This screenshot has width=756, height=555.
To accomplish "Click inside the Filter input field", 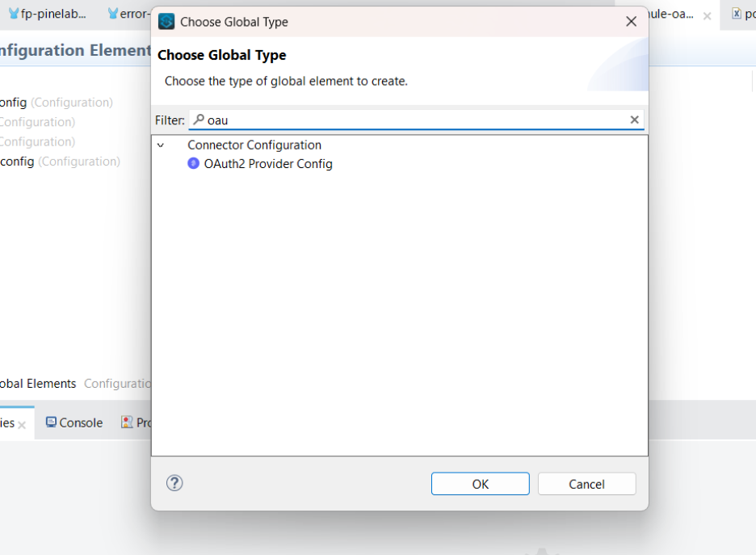I will [363, 119].
